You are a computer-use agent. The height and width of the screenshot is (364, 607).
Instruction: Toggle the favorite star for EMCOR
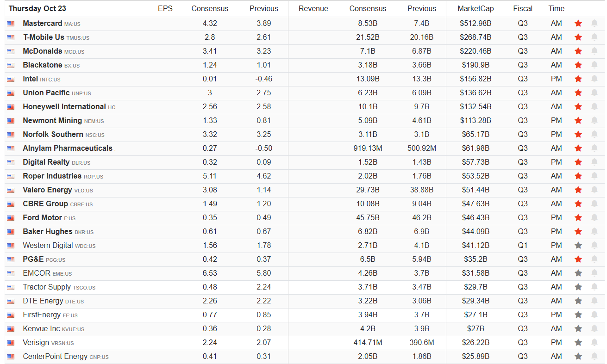[578, 273]
